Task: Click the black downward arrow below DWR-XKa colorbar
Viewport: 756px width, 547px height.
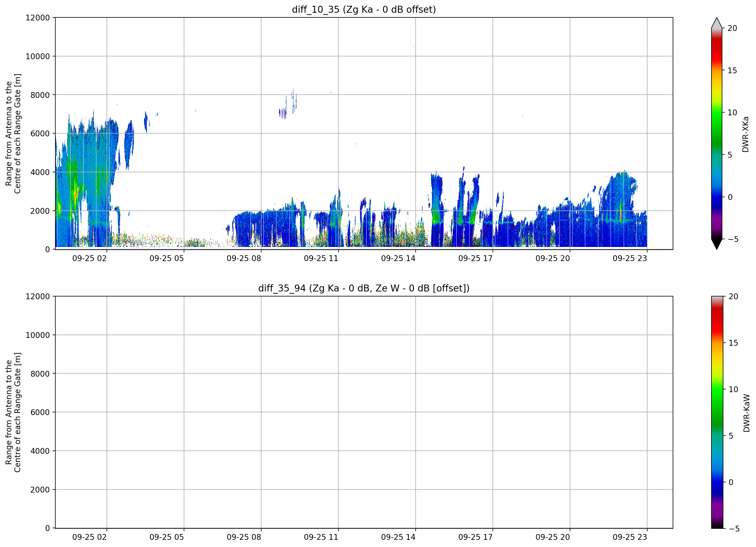Action: [717, 244]
